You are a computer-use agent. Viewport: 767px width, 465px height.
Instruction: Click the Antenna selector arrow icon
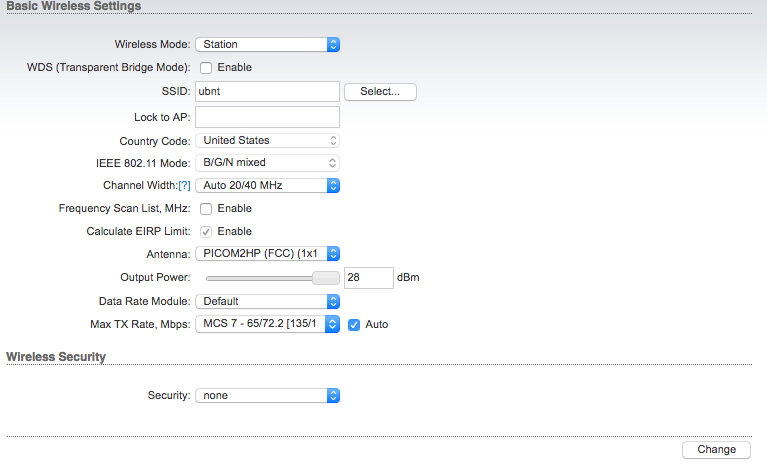pyautogui.click(x=333, y=253)
